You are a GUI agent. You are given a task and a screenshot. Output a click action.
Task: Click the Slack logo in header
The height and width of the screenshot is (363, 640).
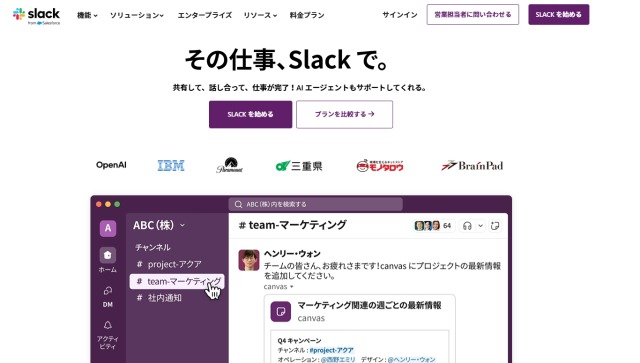coord(36,16)
